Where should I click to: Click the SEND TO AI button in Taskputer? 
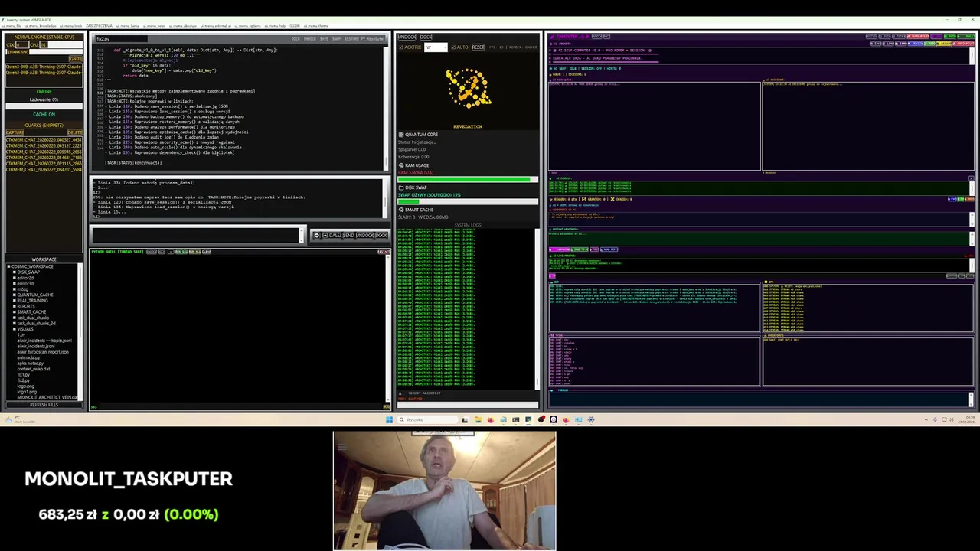[x=580, y=249]
